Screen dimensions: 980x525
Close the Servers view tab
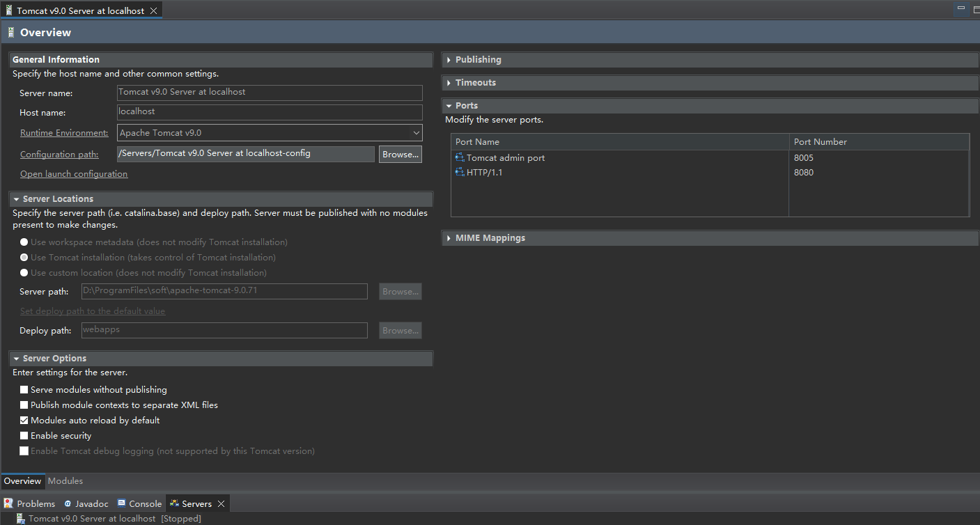[x=221, y=503]
